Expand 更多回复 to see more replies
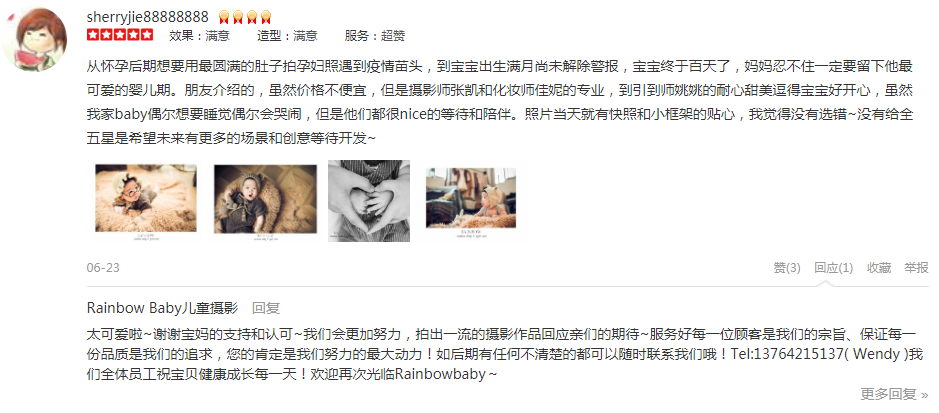 (x=889, y=394)
